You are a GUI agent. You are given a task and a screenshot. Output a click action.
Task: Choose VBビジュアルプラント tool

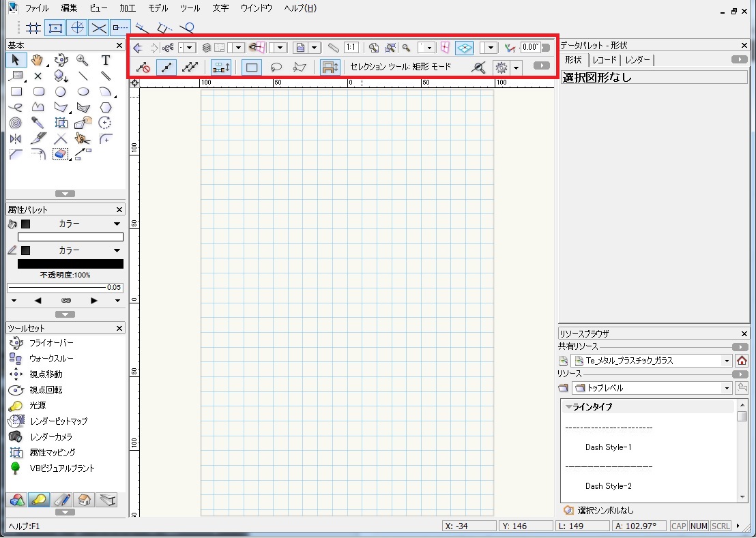tap(62, 468)
